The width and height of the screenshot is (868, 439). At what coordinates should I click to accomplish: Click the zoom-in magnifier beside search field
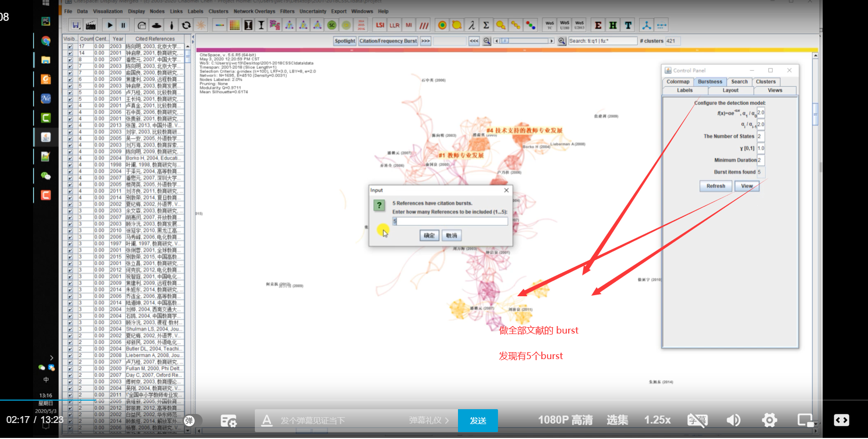point(562,41)
